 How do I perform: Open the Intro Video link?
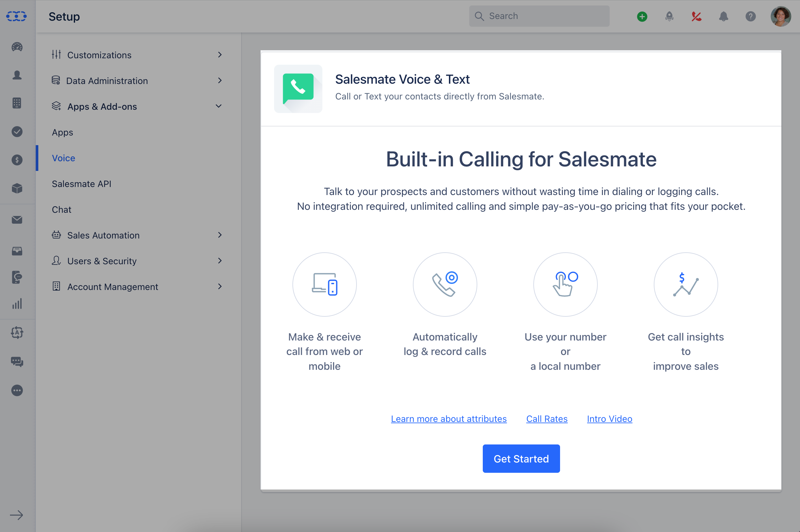point(610,419)
